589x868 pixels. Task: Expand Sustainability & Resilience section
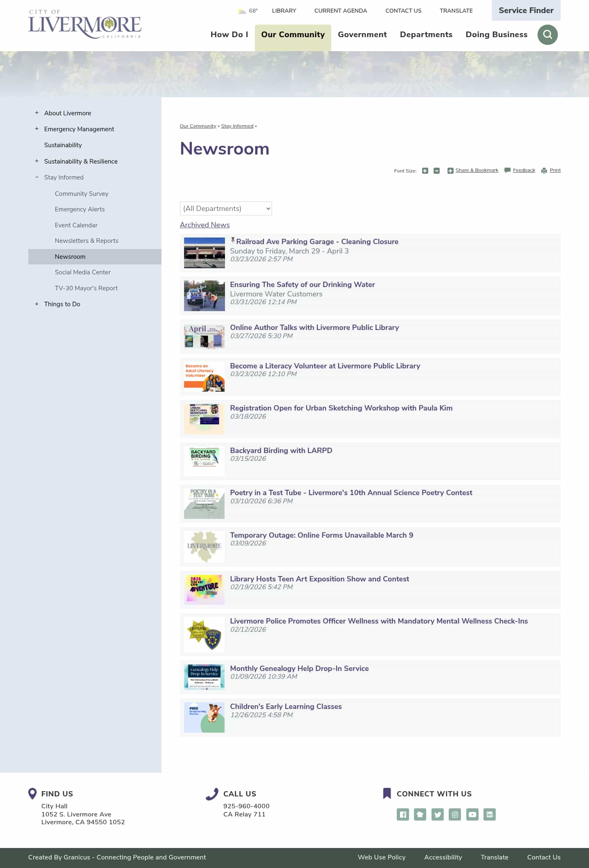tap(37, 161)
